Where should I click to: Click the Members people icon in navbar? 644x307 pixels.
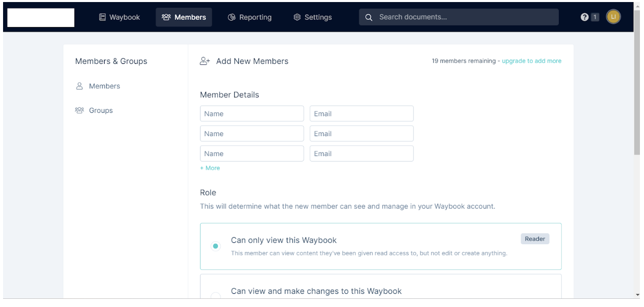166,17
